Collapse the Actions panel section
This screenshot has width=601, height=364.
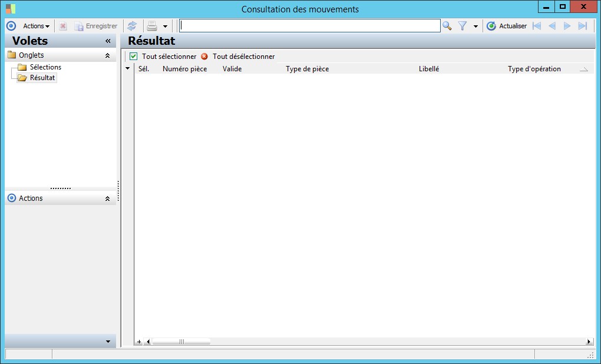[x=107, y=198]
